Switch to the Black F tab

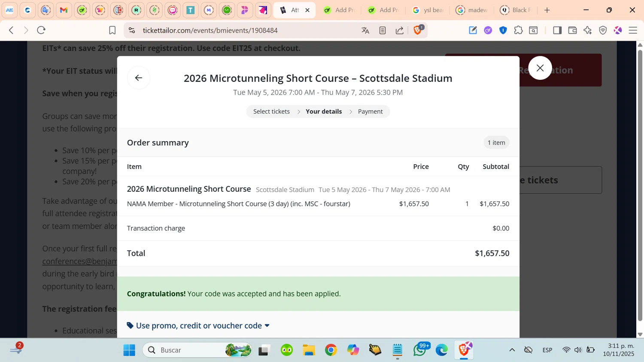pos(516,10)
